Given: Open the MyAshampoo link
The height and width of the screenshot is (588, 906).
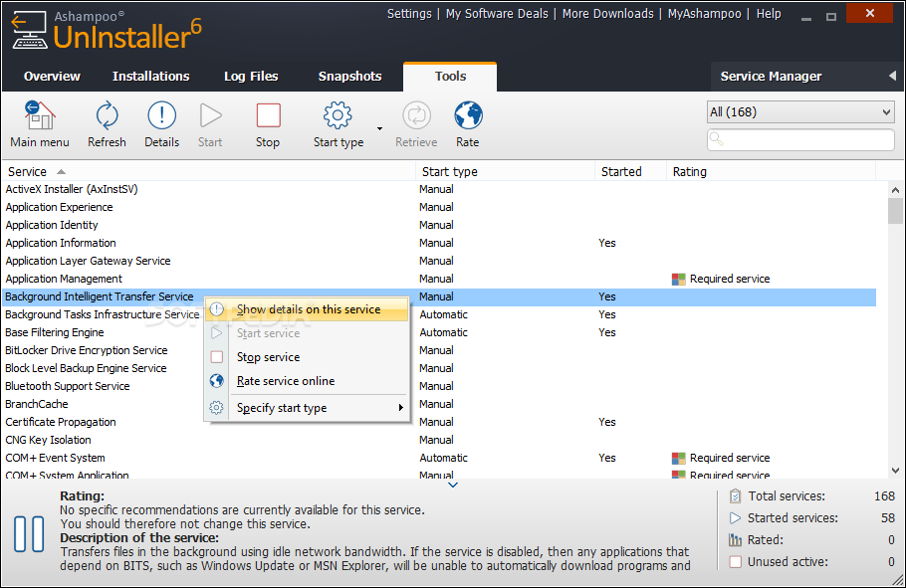Looking at the screenshot, I should click(x=704, y=14).
